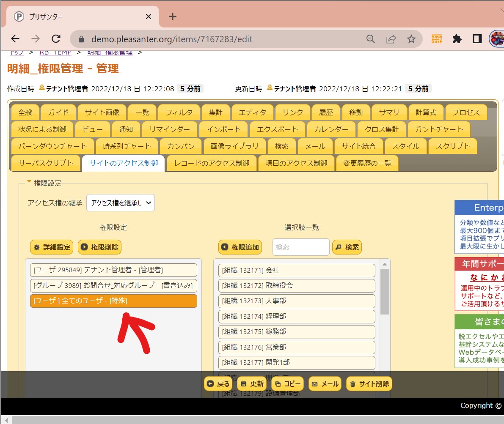Image resolution: width=504 pixels, height=424 pixels.
Task: Open the サーバスクリプト tab
Action: (46, 163)
